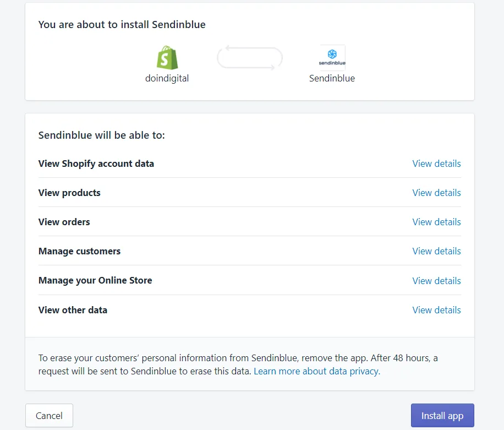Click the "View orders" permission text
The height and width of the screenshot is (430, 504).
(x=64, y=222)
